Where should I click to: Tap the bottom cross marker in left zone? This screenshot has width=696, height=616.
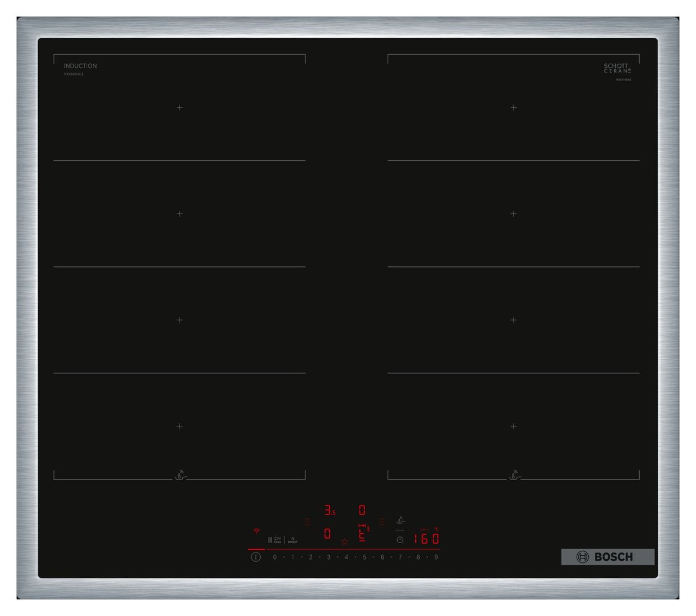coord(180,426)
